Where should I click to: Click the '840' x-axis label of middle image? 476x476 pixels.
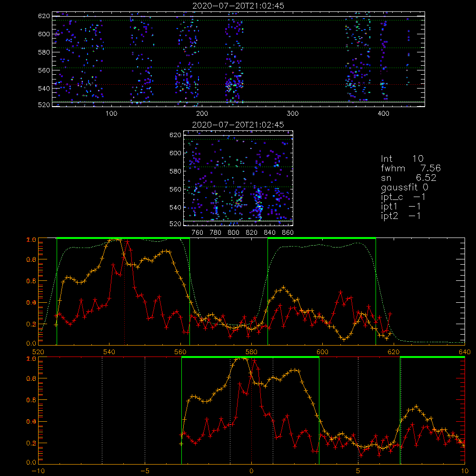pyautogui.click(x=269, y=233)
